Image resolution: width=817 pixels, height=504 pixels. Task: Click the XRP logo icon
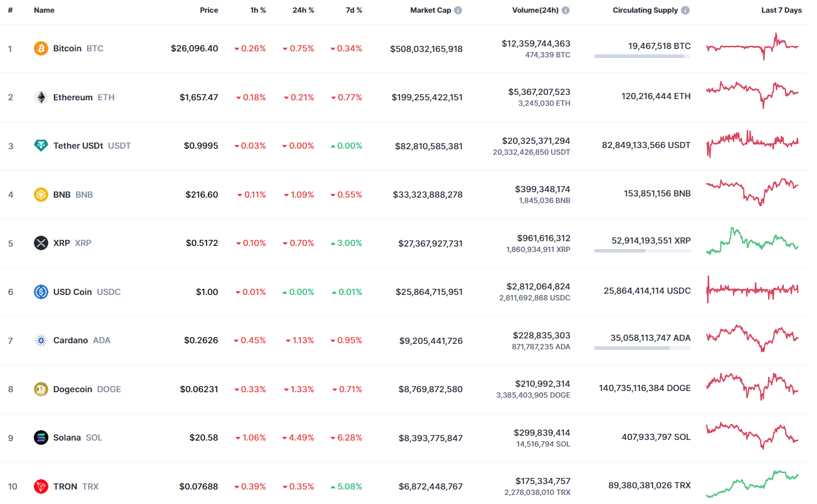tap(40, 243)
